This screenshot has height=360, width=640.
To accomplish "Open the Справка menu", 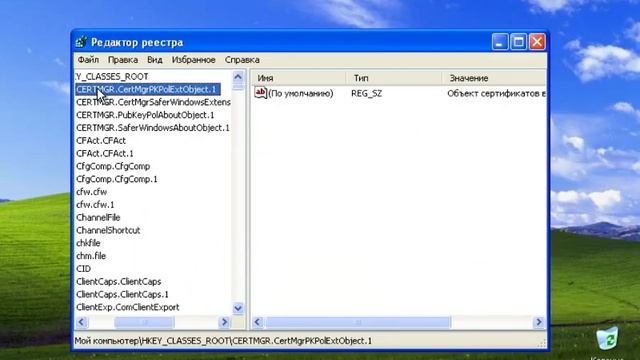I will click(242, 60).
